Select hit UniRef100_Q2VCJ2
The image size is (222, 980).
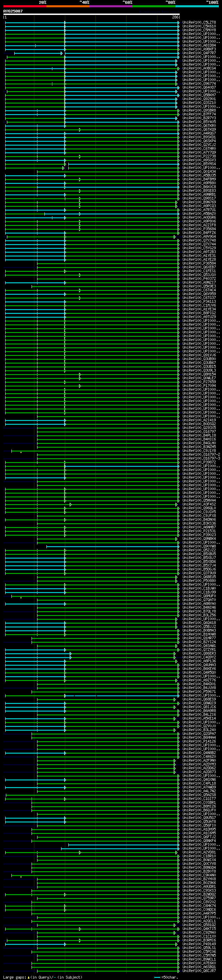199,145
